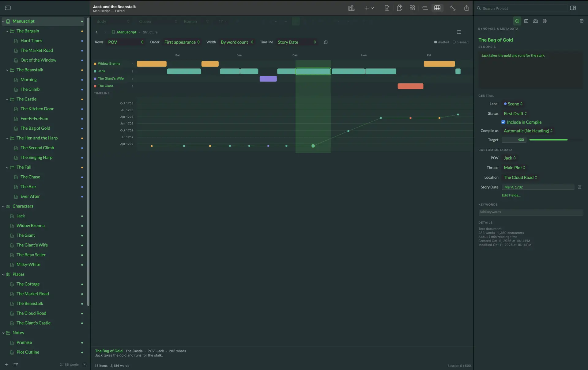Open the inspector snapshots camera icon
588x370 pixels.
(x=535, y=21)
